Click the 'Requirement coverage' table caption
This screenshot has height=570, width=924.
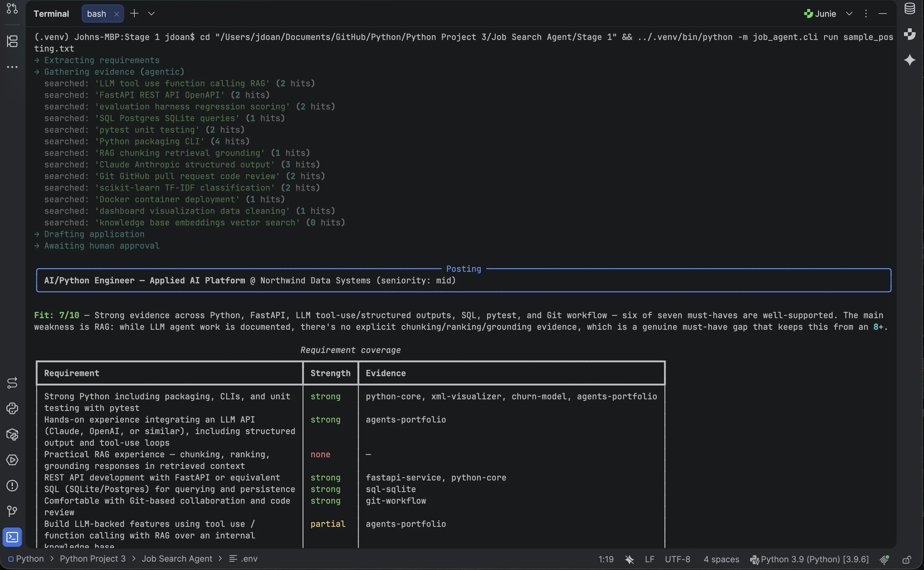click(350, 350)
